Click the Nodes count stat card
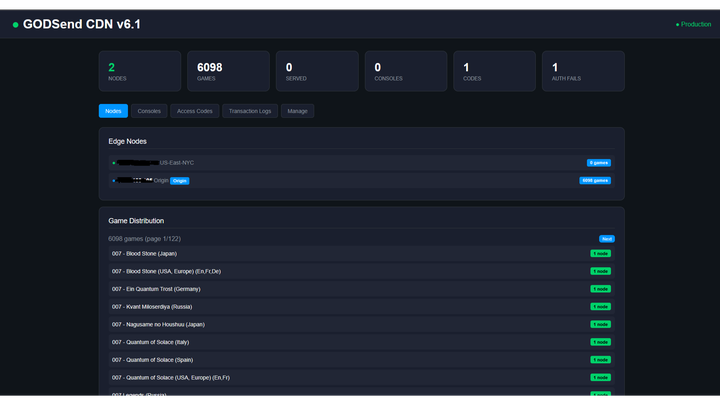Image resolution: width=720 pixels, height=405 pixels. pyautogui.click(x=140, y=71)
